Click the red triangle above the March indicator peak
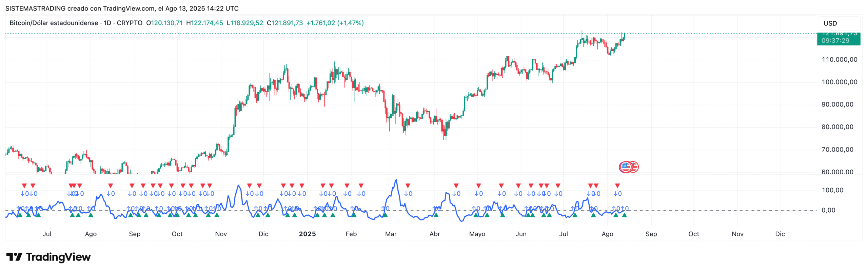The height and width of the screenshot is (273, 868). click(x=408, y=186)
